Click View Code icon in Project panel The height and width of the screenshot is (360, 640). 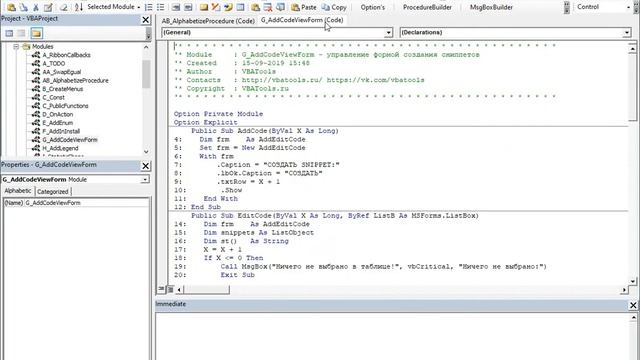pyautogui.click(x=9, y=33)
